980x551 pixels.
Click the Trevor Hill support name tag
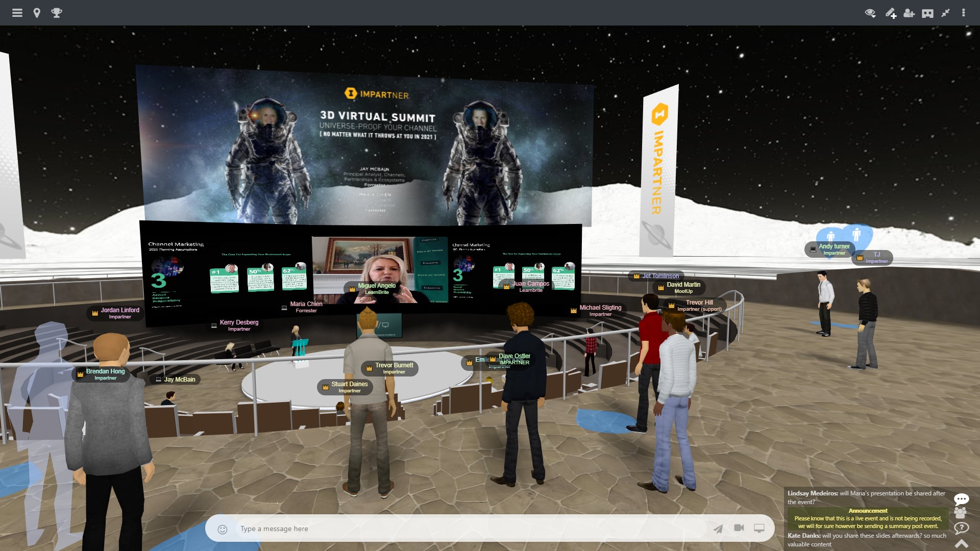point(695,306)
